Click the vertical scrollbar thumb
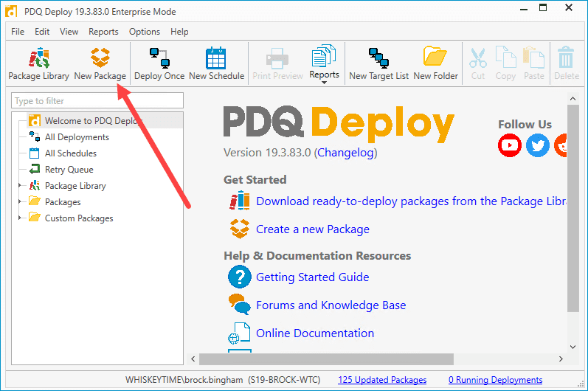 (573, 209)
